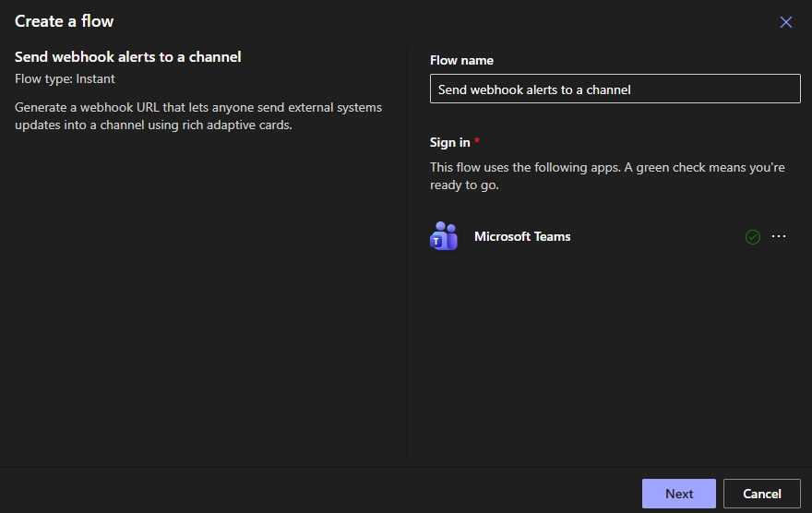Click the 'Sign in' section label
The height and width of the screenshot is (513, 812).
(449, 142)
